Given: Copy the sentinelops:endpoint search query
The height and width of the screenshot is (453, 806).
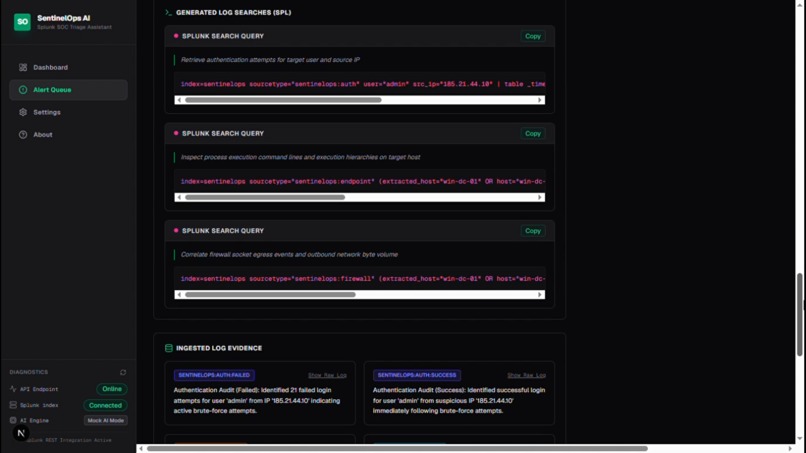Looking at the screenshot, I should click(533, 134).
